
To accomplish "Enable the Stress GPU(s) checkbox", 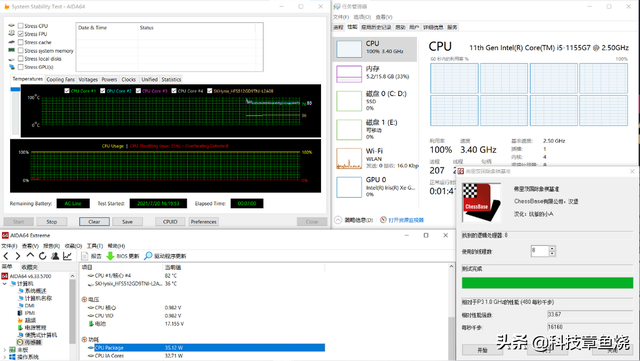I will pos(20,67).
